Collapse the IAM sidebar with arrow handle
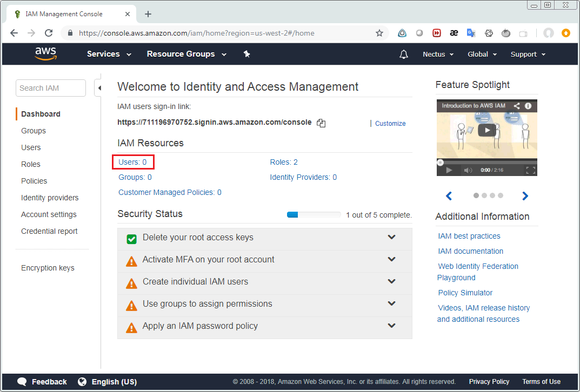This screenshot has width=580, height=392. coord(99,88)
